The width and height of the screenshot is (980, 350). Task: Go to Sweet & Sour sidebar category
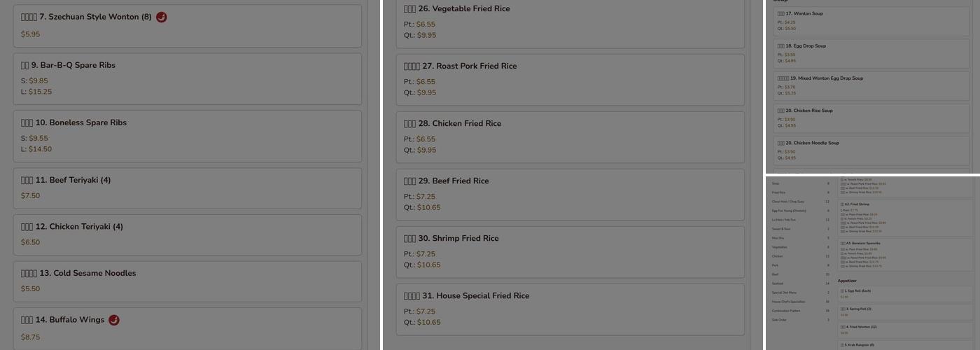tap(780, 228)
